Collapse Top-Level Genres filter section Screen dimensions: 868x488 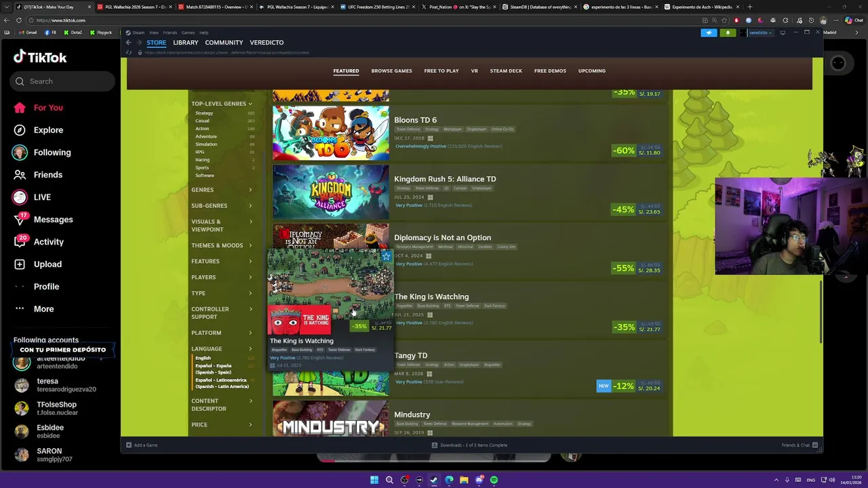tap(222, 104)
